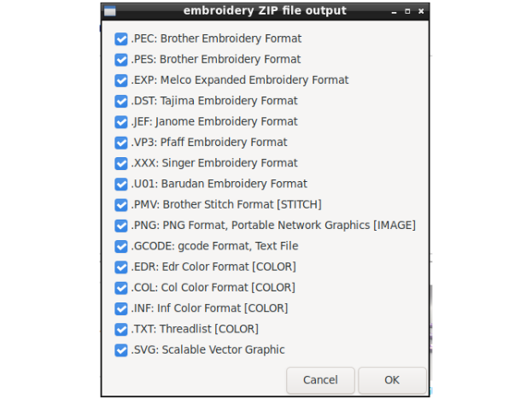Toggle .JEF Janome Embroidery Format option
532x399 pixels.
point(121,121)
